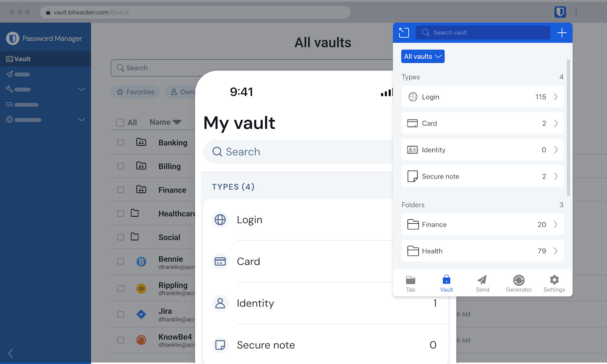The width and height of the screenshot is (607, 364).
Task: Toggle the select All checkbox
Action: (x=120, y=123)
